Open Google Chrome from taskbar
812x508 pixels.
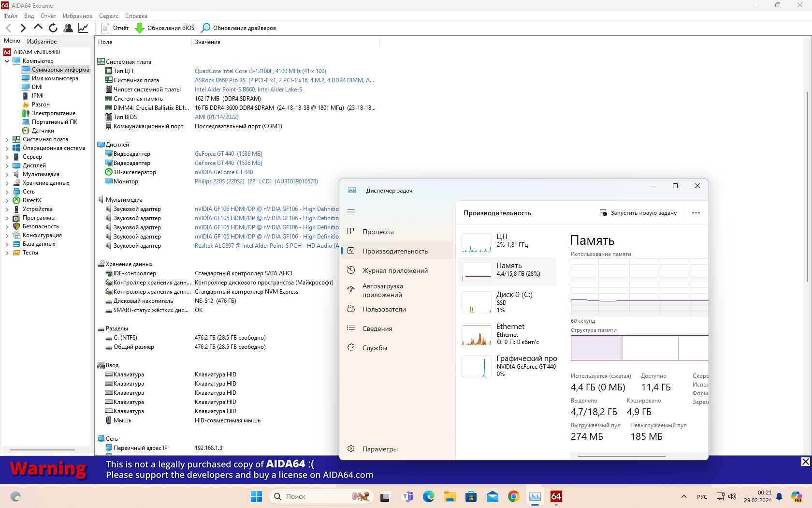(x=513, y=496)
